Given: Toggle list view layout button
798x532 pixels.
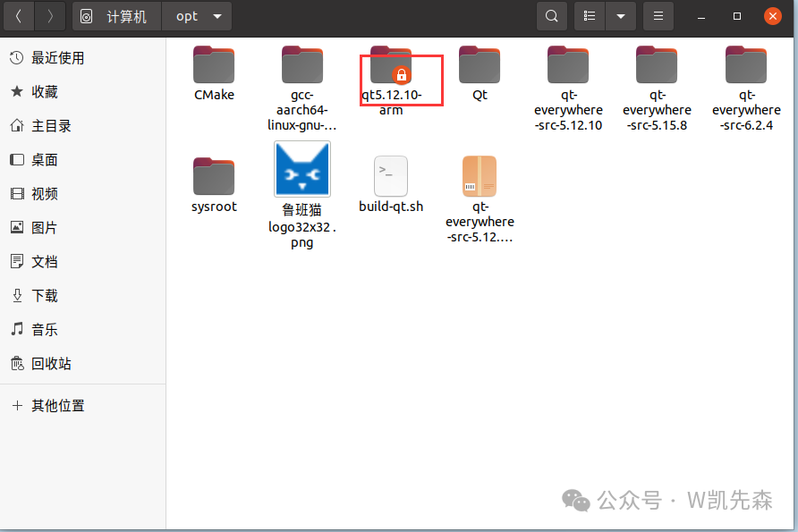Looking at the screenshot, I should (x=590, y=16).
